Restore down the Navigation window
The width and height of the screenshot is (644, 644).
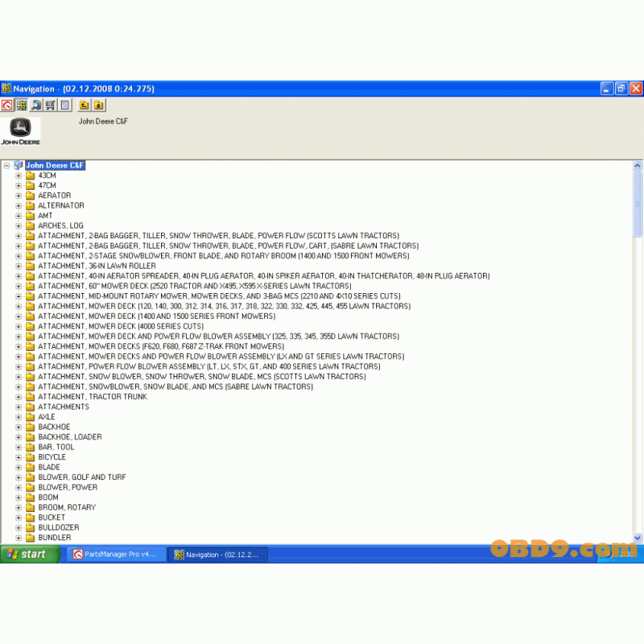pyautogui.click(x=621, y=89)
